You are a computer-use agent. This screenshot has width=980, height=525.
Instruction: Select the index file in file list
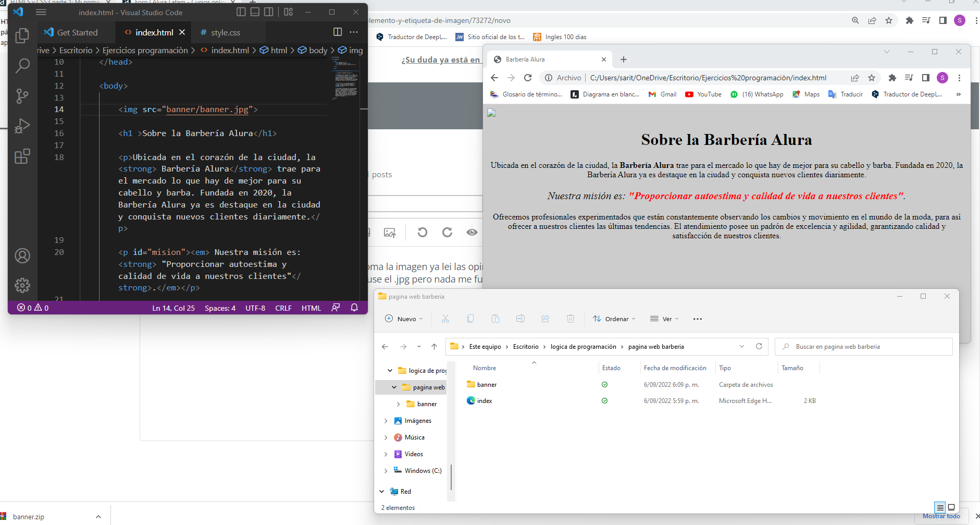484,401
